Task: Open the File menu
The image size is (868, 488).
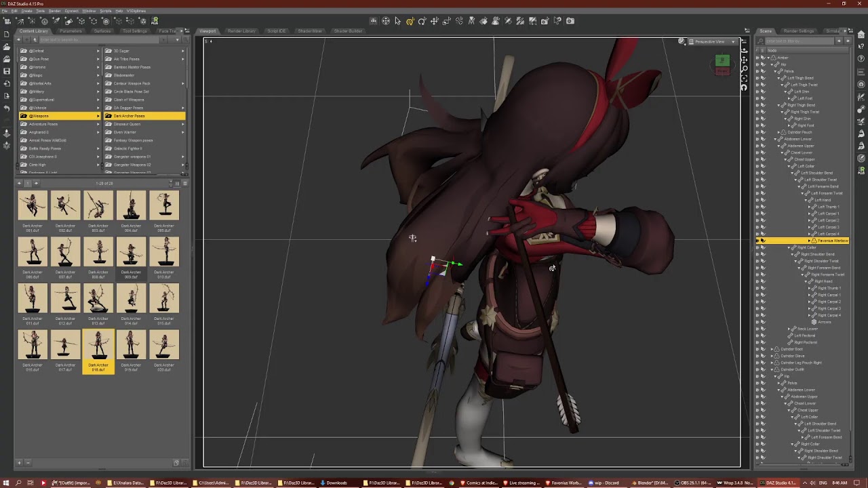Action: click(5, 11)
